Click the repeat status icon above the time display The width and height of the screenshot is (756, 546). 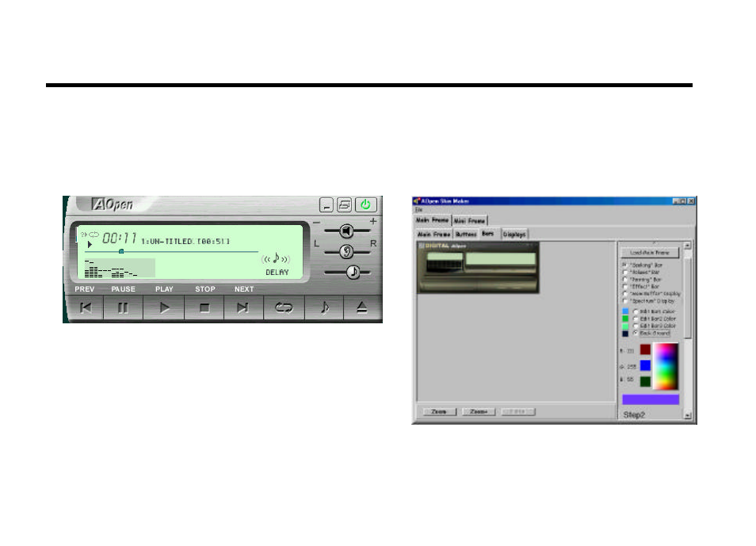pos(94,235)
